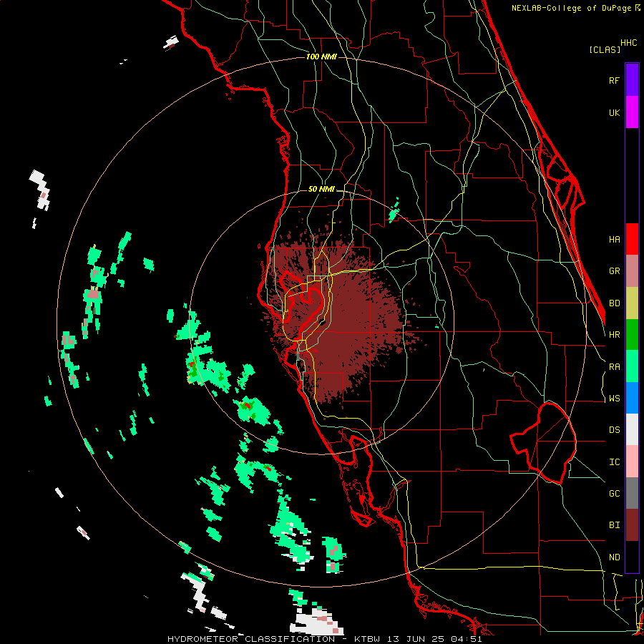The height and width of the screenshot is (644, 644).
Task: Select the GR pink-brown legend swatch
Action: (x=632, y=271)
